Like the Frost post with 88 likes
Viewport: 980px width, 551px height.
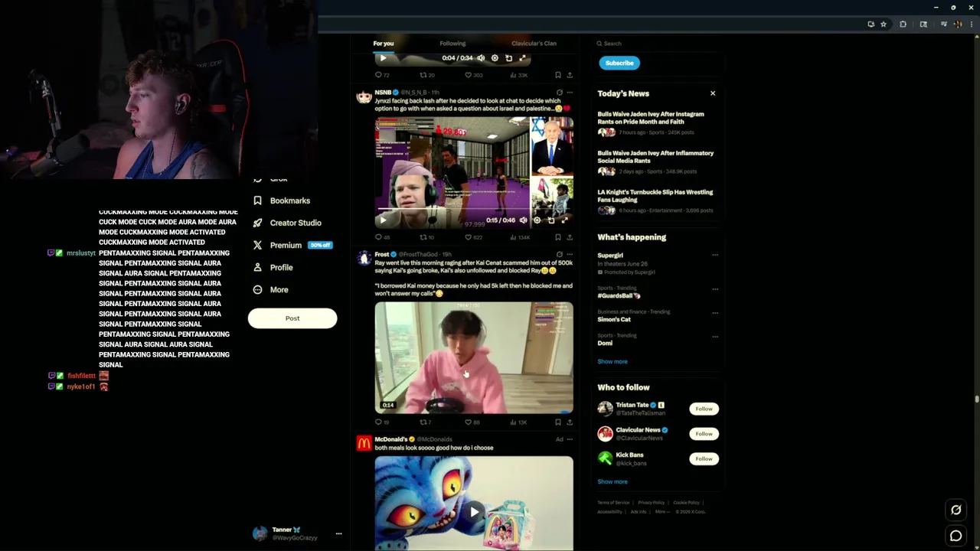tap(472, 422)
